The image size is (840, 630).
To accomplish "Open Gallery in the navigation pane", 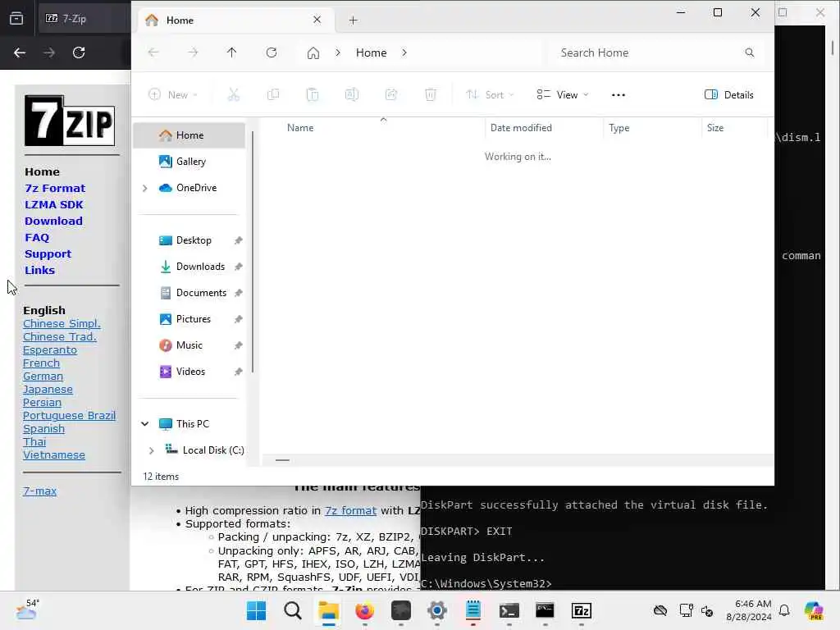I will point(189,162).
